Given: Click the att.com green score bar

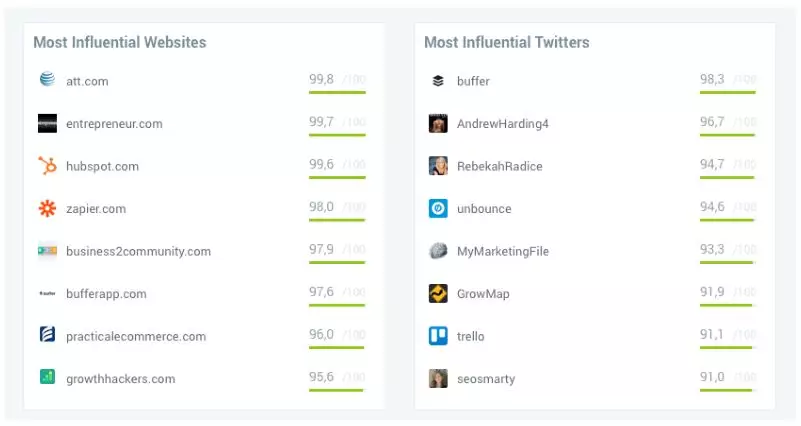Looking at the screenshot, I should 337,92.
